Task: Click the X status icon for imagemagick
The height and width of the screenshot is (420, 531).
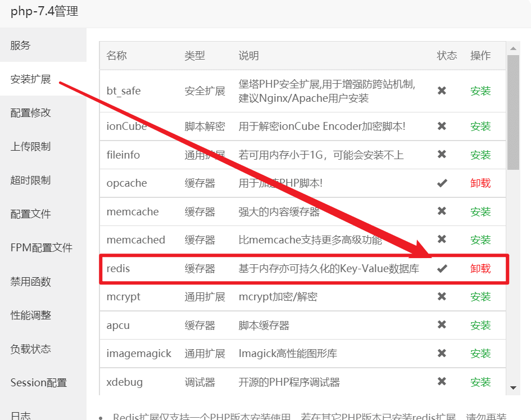Action: click(x=442, y=354)
